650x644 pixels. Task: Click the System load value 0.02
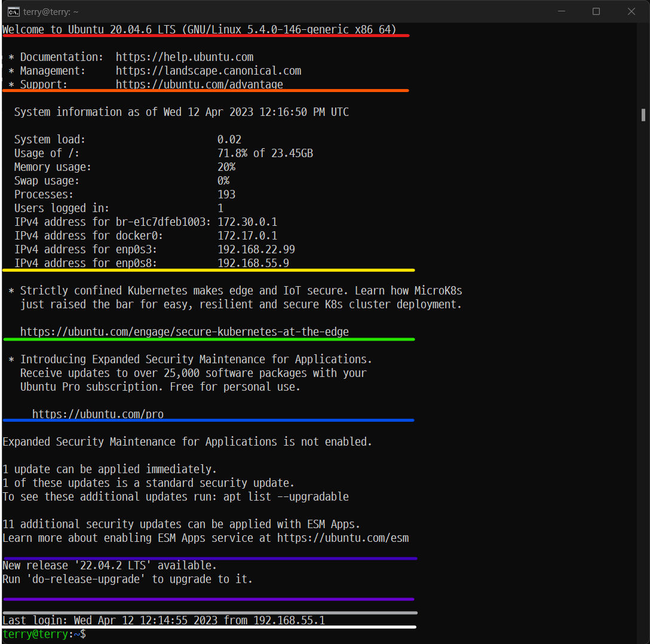pyautogui.click(x=229, y=139)
